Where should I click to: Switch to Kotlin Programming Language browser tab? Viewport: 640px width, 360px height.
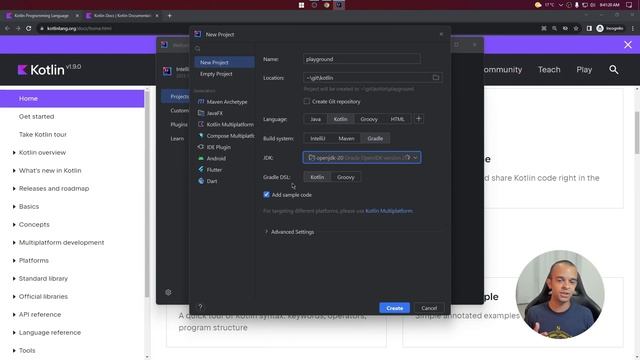(41, 16)
